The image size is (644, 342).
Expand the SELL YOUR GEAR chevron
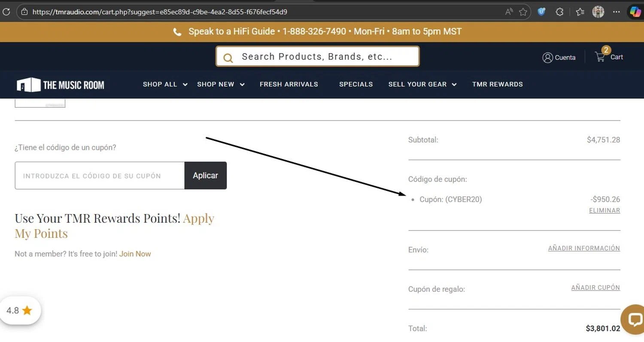(x=454, y=85)
